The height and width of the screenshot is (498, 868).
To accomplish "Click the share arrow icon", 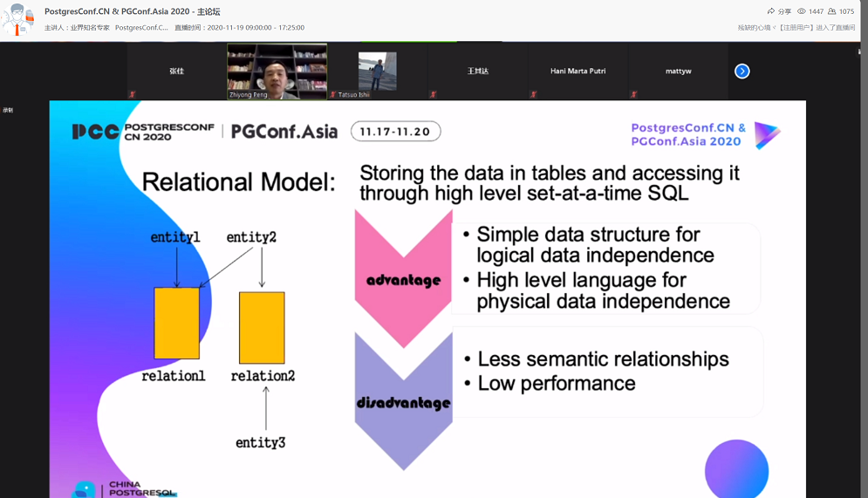I will 771,11.
